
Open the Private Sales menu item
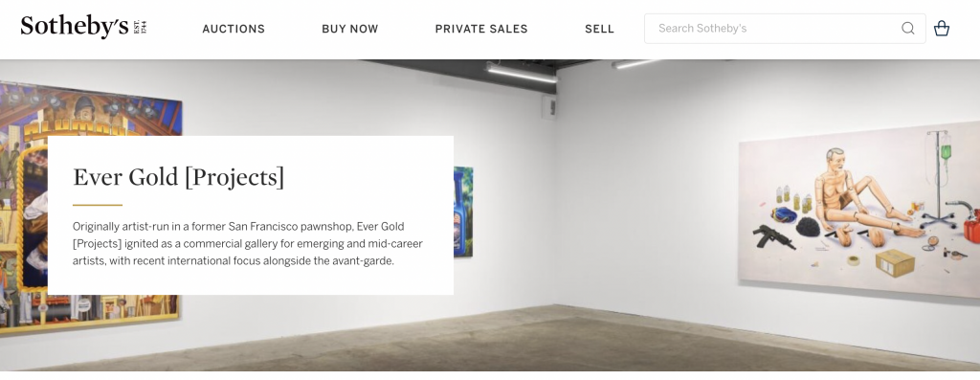[481, 29]
